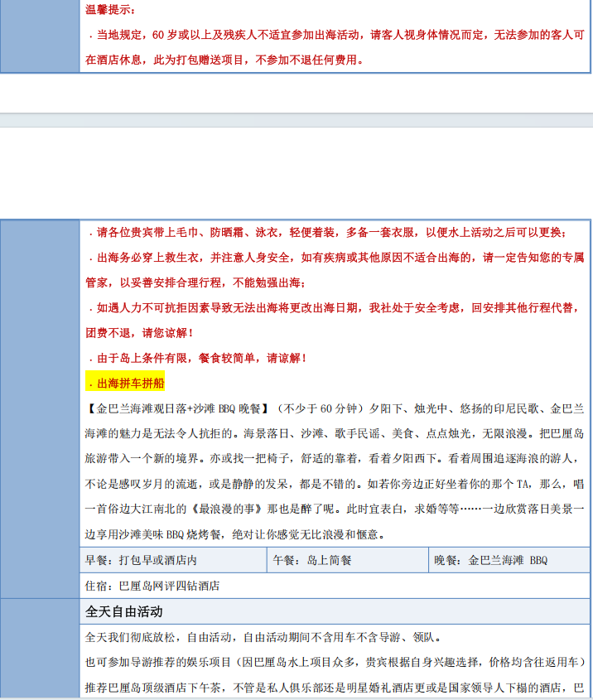
Task: Click the 全天自由活动 heading
Action: 123,611
